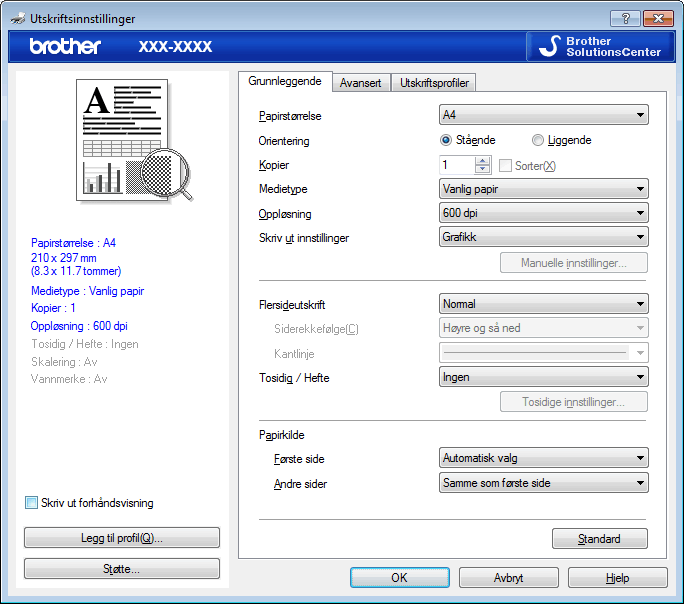Open the Brother SolutionsCenter link

point(599,46)
